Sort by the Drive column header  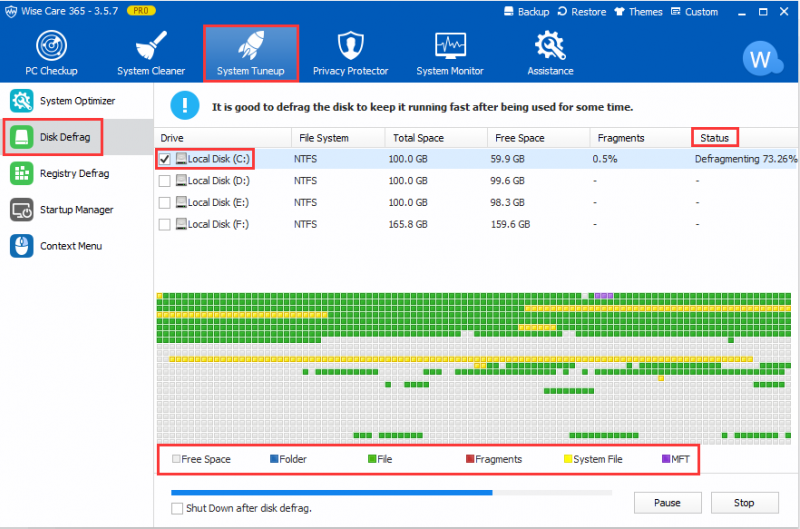[x=223, y=138]
